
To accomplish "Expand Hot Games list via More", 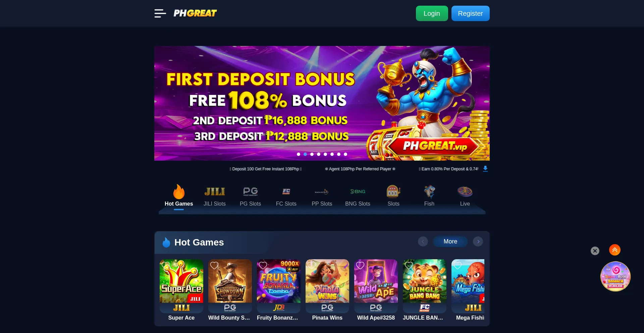I will pos(450,241).
